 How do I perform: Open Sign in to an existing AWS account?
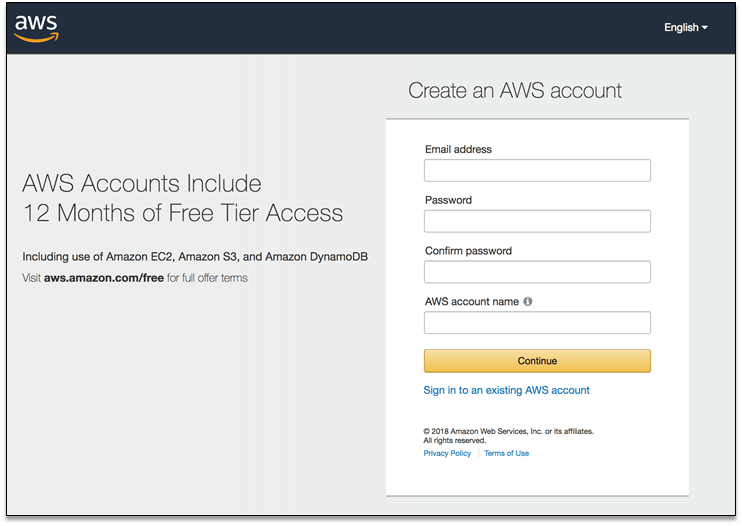click(x=506, y=390)
